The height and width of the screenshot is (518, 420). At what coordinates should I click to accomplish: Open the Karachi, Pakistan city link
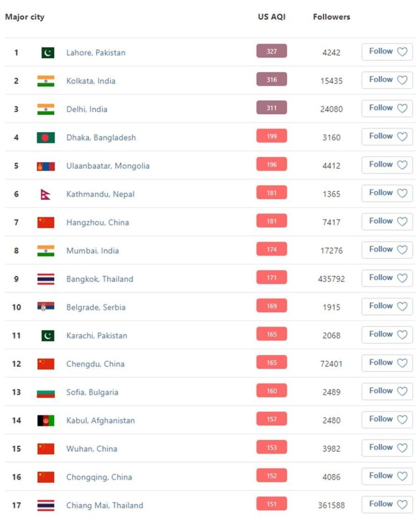97,336
